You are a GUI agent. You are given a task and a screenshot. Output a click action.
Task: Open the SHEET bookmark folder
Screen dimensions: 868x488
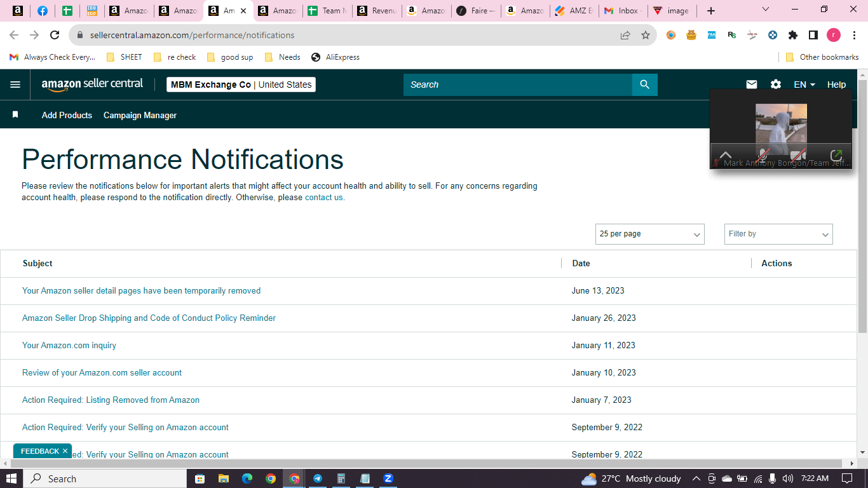[124, 57]
